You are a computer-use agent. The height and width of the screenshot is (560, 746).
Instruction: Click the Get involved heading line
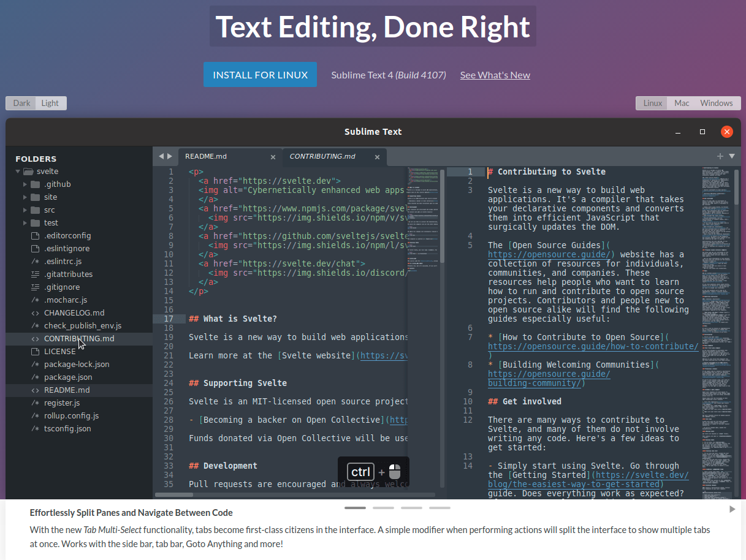[525, 401]
